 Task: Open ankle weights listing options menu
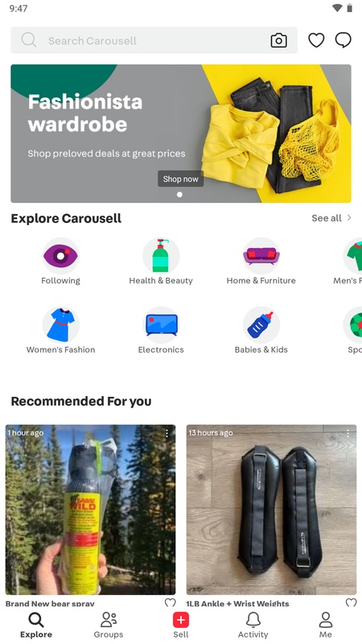pos(348,433)
